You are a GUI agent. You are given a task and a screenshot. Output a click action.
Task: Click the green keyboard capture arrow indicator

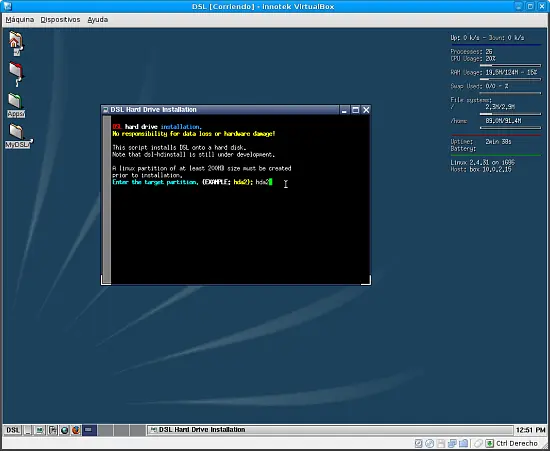click(x=490, y=443)
